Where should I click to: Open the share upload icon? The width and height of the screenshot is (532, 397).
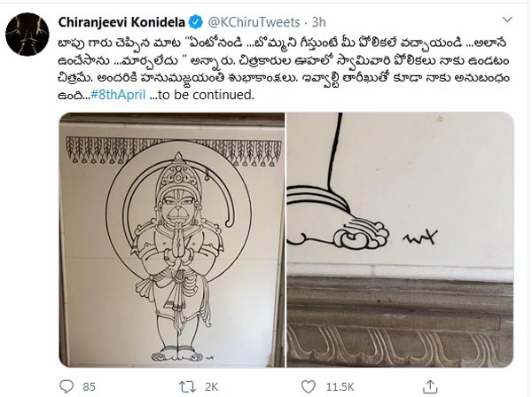pos(429,386)
